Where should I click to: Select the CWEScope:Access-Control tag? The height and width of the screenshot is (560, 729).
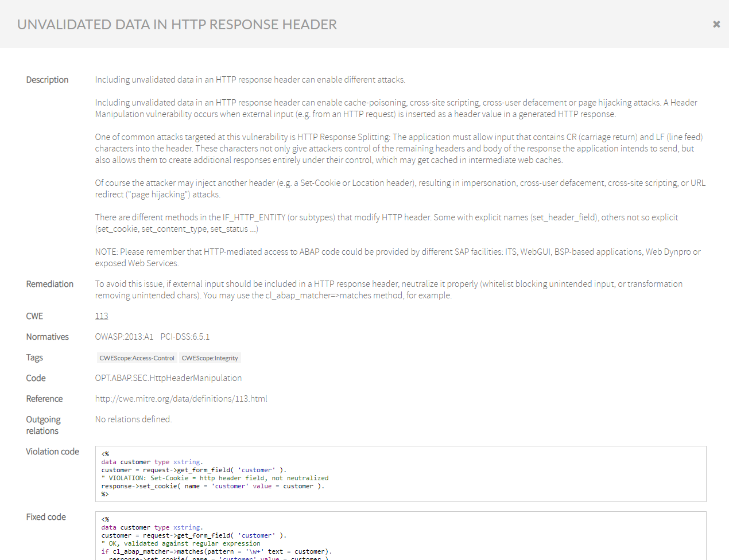(137, 357)
